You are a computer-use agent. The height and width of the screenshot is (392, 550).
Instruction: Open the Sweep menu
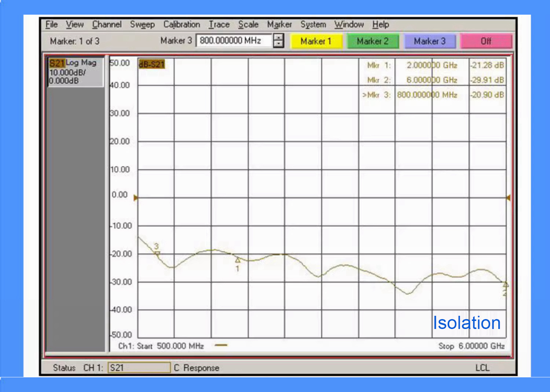coord(142,25)
